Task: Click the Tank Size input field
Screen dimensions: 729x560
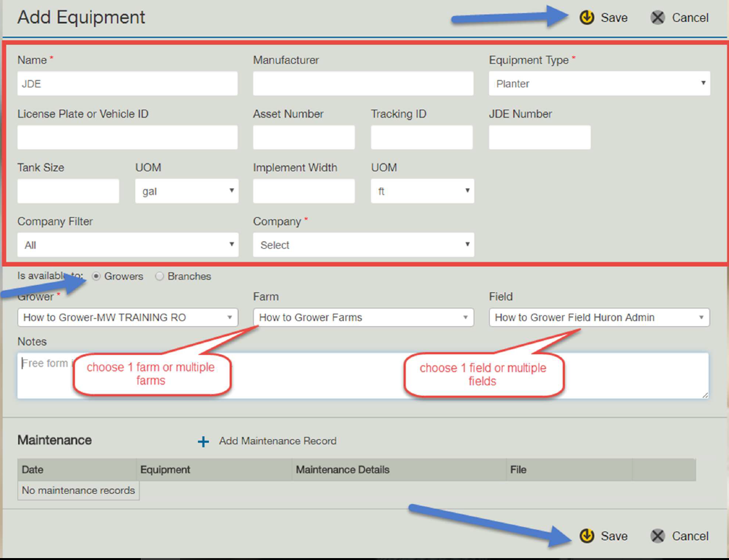Action: (x=68, y=191)
